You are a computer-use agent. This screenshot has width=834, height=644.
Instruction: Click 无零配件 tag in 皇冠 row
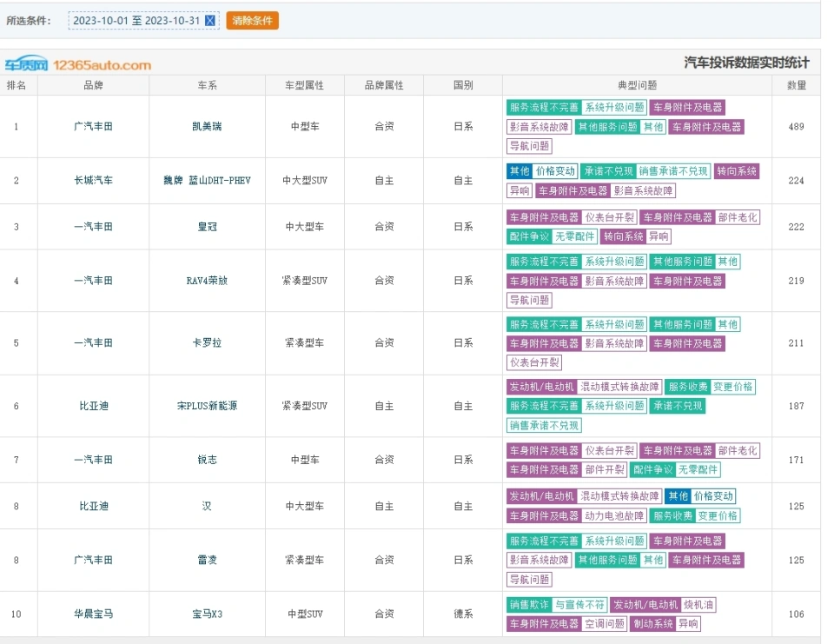coord(574,236)
